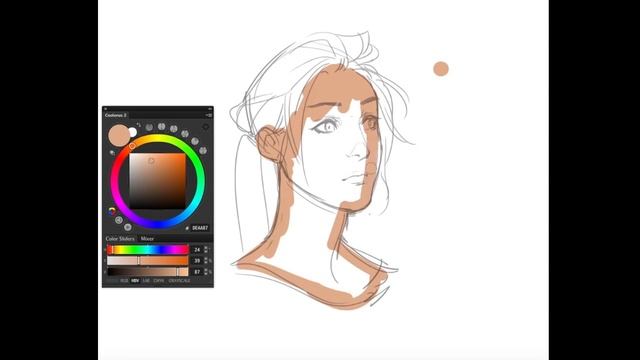This screenshot has width=640, height=360.
Task: Click the skin tone color dot on canvas
Action: click(x=441, y=69)
